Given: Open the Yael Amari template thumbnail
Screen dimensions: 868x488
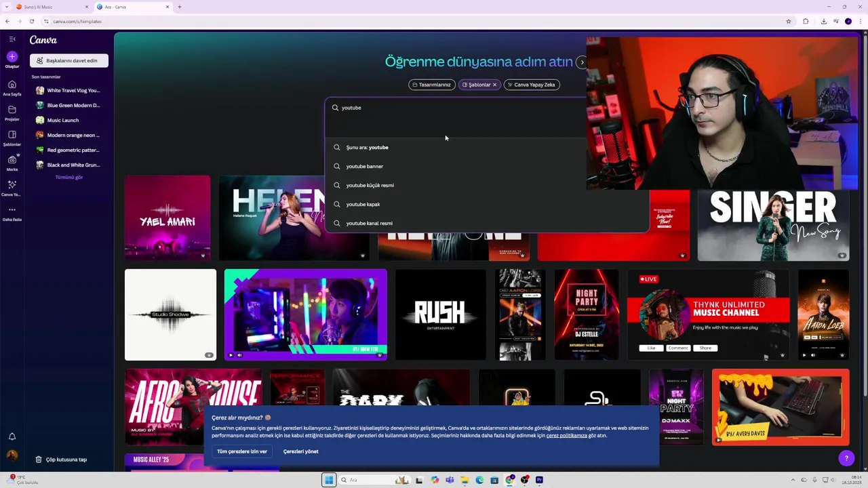Looking at the screenshot, I should pyautogui.click(x=167, y=218).
